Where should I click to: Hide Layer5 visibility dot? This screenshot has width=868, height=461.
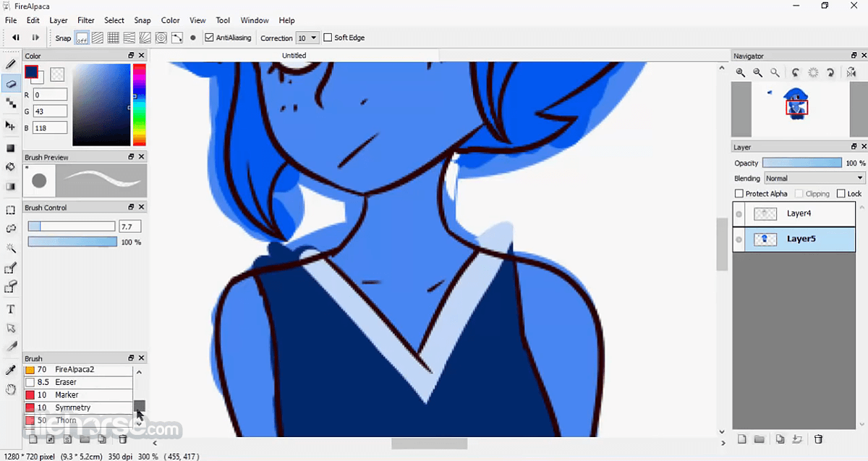[x=739, y=240]
